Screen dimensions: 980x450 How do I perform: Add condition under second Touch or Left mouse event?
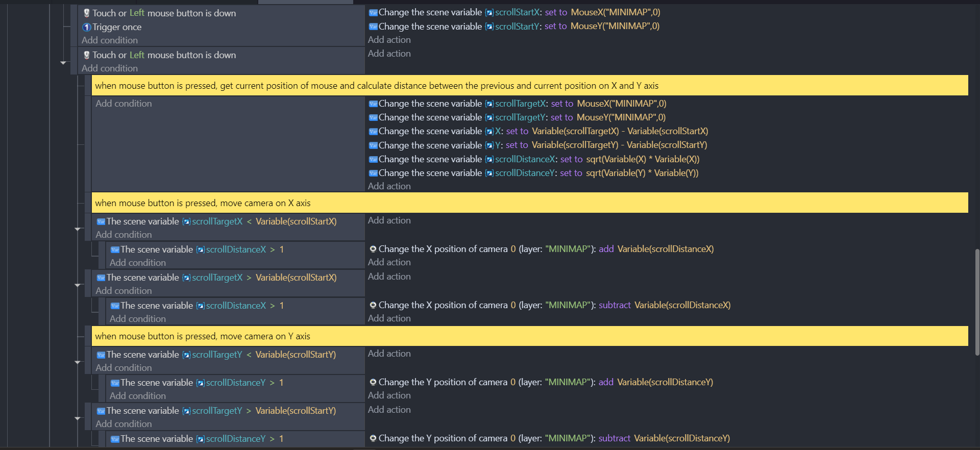[x=110, y=68]
